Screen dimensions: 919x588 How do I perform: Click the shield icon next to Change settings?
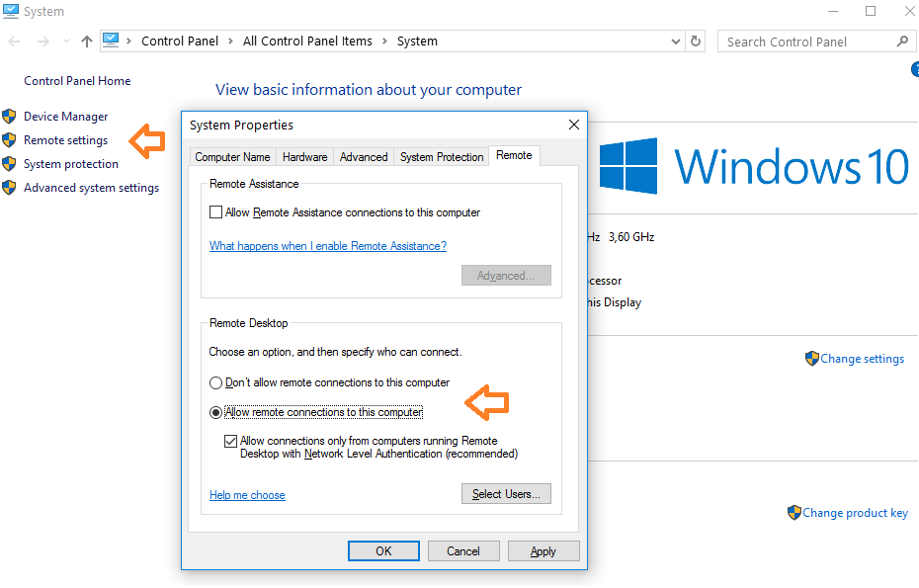tap(812, 359)
